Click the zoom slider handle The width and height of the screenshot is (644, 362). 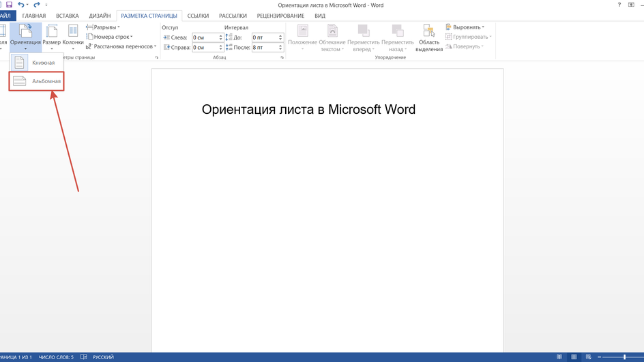pos(625,357)
